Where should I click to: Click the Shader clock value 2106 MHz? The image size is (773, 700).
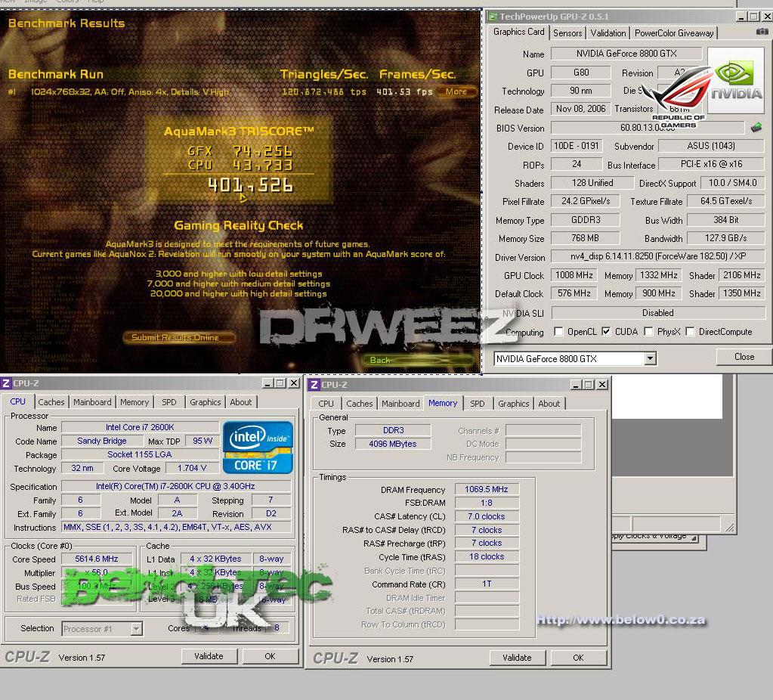[x=742, y=274]
